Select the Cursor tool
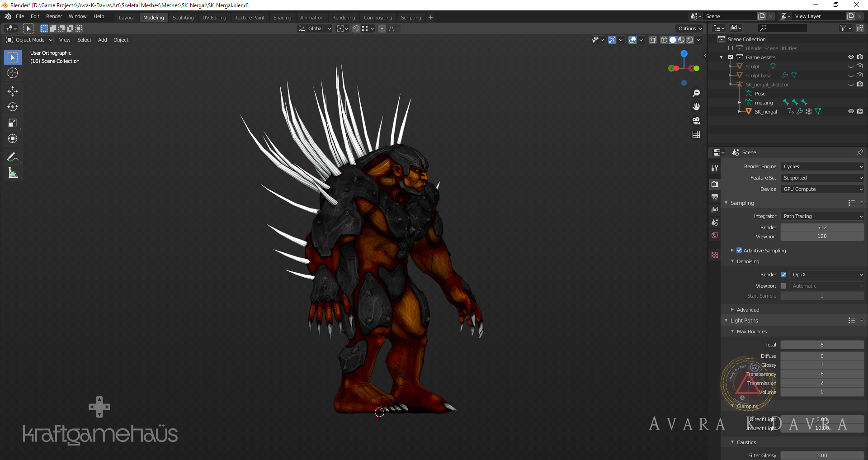 click(x=13, y=73)
